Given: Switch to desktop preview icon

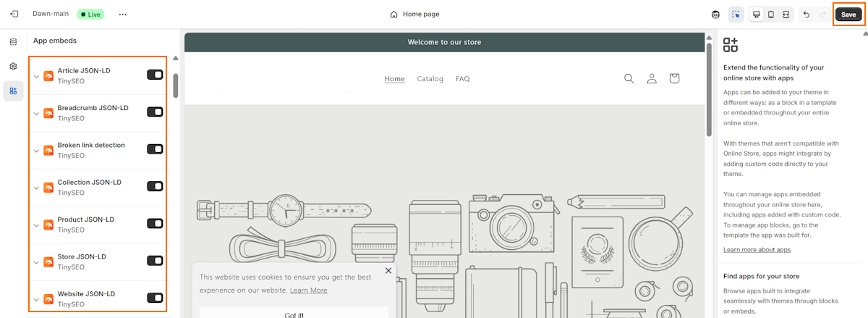Looking at the screenshot, I should 756,14.
